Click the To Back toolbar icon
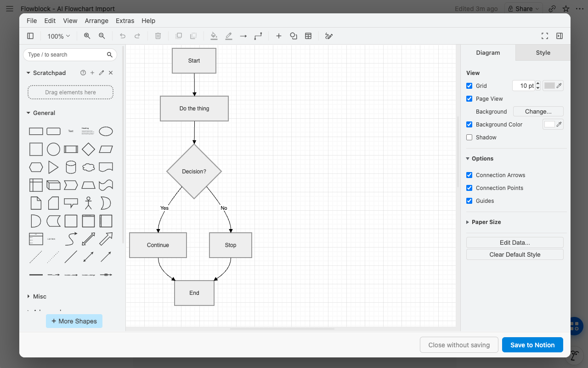The height and width of the screenshot is (368, 588). (193, 36)
